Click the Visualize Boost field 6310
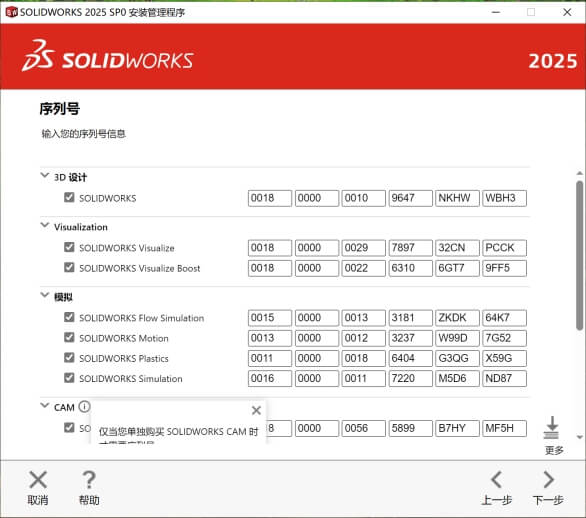This screenshot has width=586, height=518. 410,268
